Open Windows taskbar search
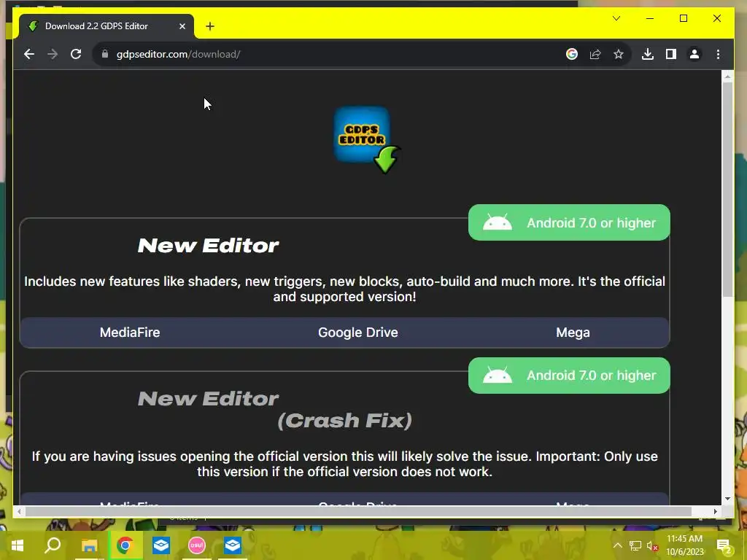The image size is (747, 560). [x=53, y=545]
